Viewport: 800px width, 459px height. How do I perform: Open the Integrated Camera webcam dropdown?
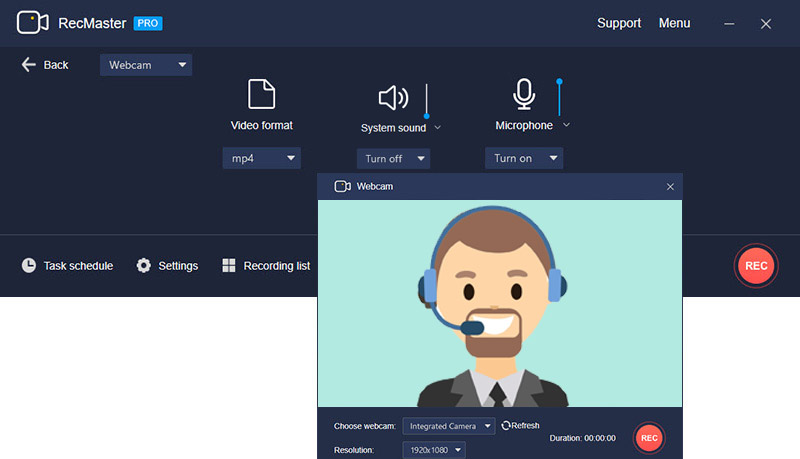click(449, 426)
